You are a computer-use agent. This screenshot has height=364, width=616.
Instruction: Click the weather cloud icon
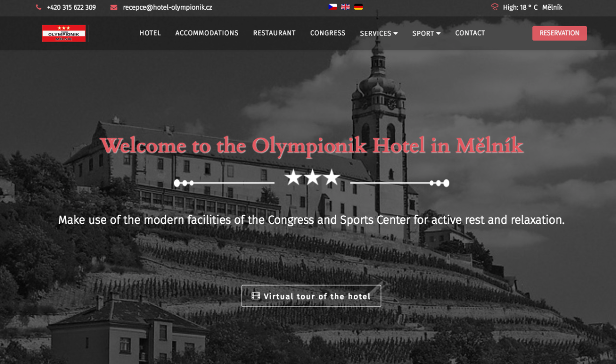(x=495, y=7)
